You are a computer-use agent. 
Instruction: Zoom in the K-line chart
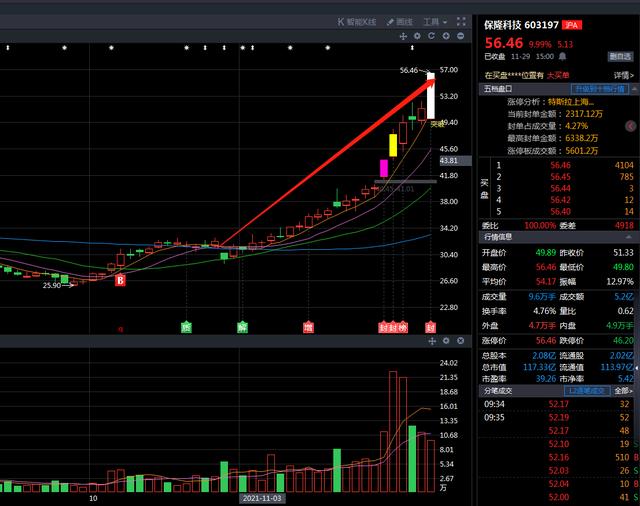click(446, 36)
